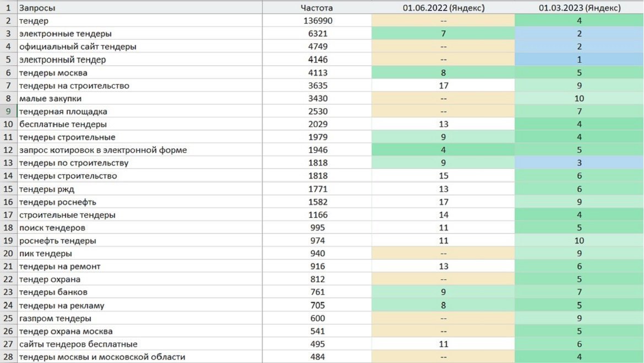This screenshot has width=644, height=363.
Task: Select cell 'электронные тендеры'
Action: point(140,34)
